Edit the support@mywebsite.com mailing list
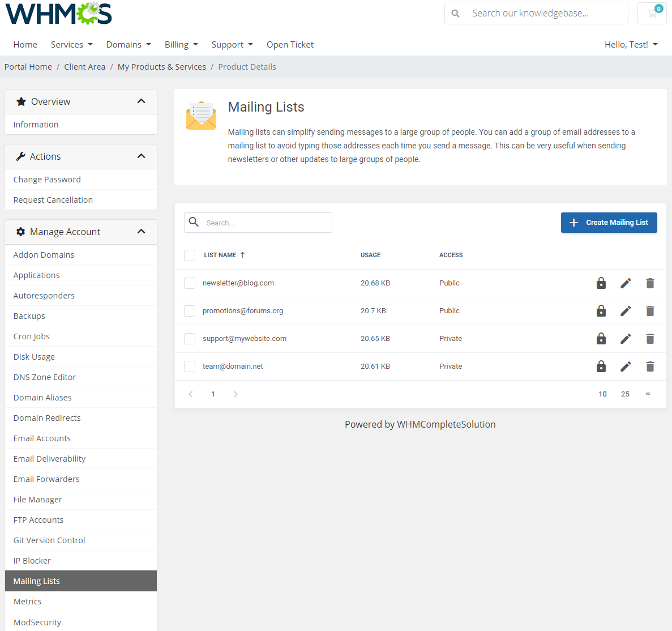The height and width of the screenshot is (631, 672). coord(626,338)
